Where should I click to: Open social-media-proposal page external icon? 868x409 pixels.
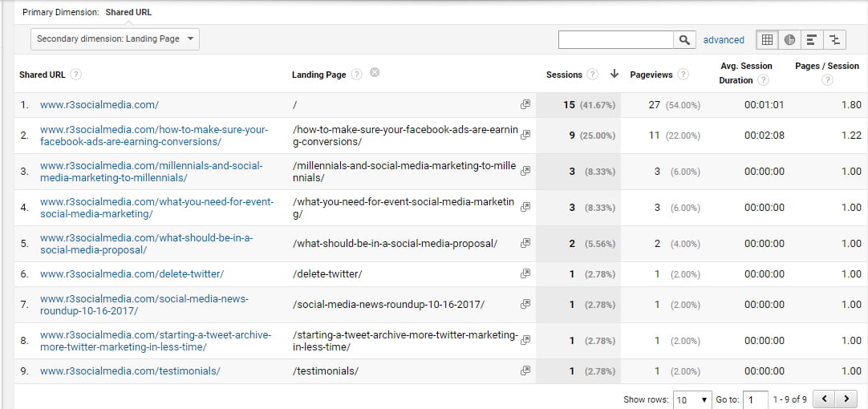(525, 243)
